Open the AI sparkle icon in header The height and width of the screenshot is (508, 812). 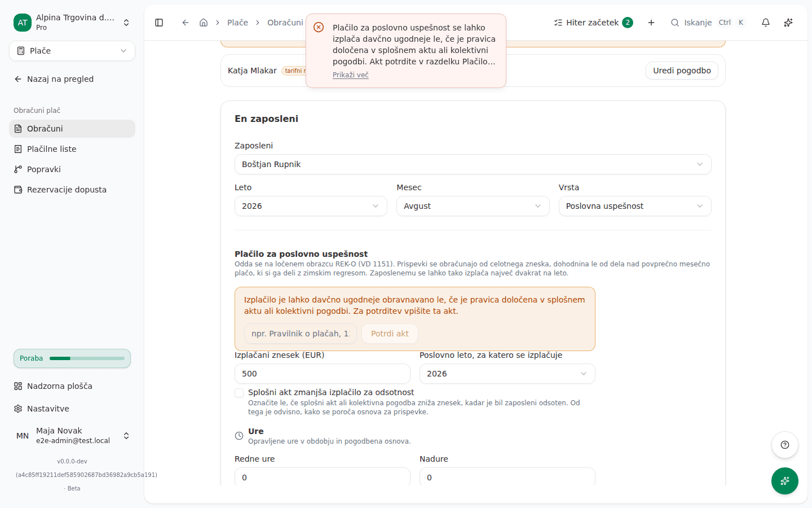tap(788, 23)
